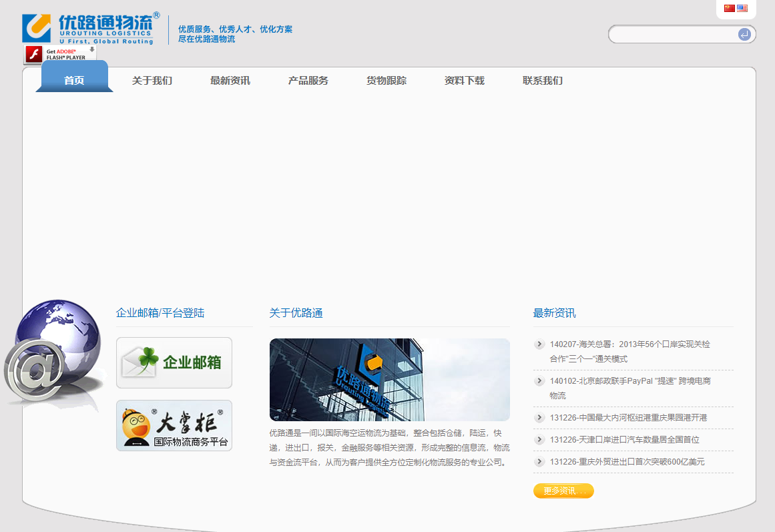Click the Chinese flag language icon
This screenshot has height=532, width=775.
point(729,9)
